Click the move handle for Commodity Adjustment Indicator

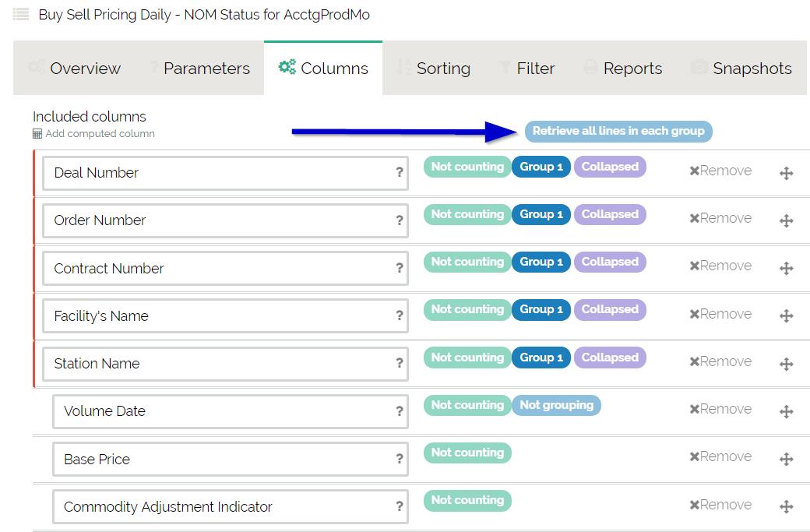[x=786, y=507]
